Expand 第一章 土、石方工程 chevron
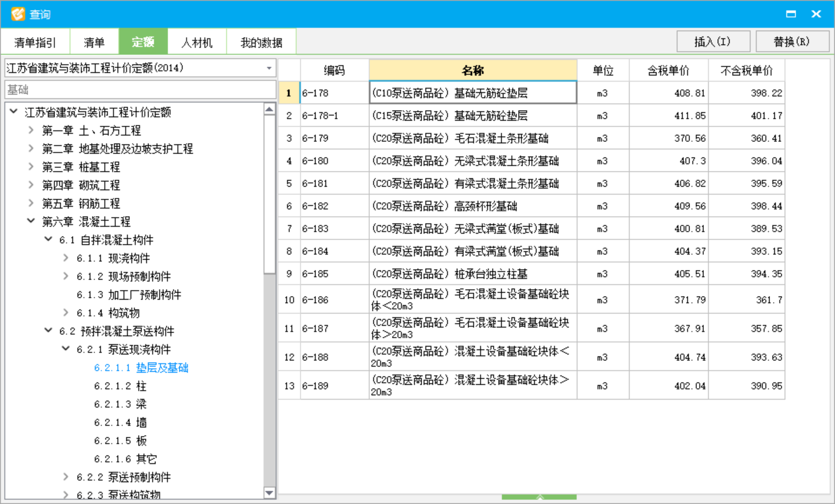The height and width of the screenshot is (504, 835). pos(31,130)
